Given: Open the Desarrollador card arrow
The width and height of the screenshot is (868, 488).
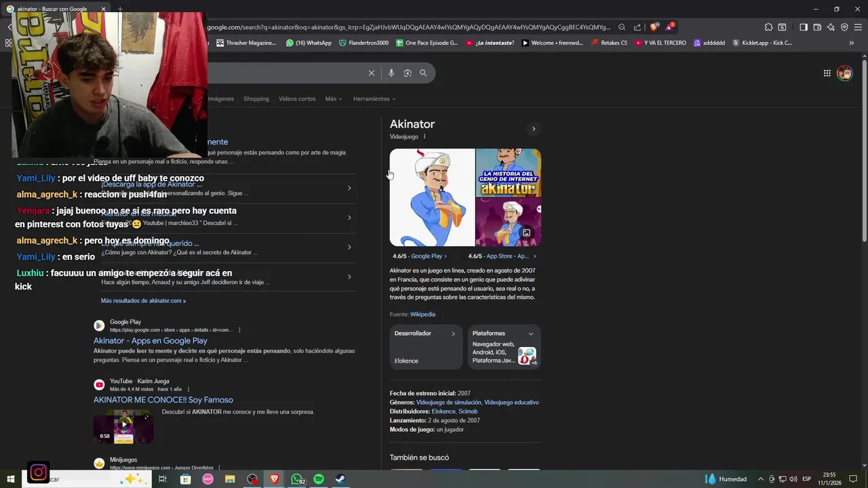Looking at the screenshot, I should [453, 333].
